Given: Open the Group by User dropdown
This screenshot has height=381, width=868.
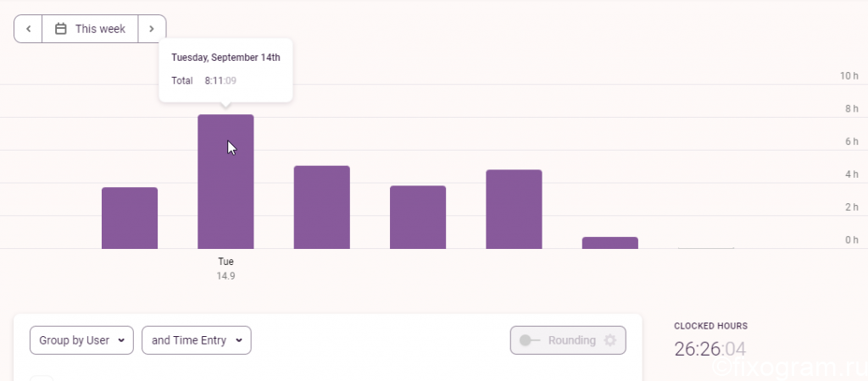Looking at the screenshot, I should [x=82, y=340].
